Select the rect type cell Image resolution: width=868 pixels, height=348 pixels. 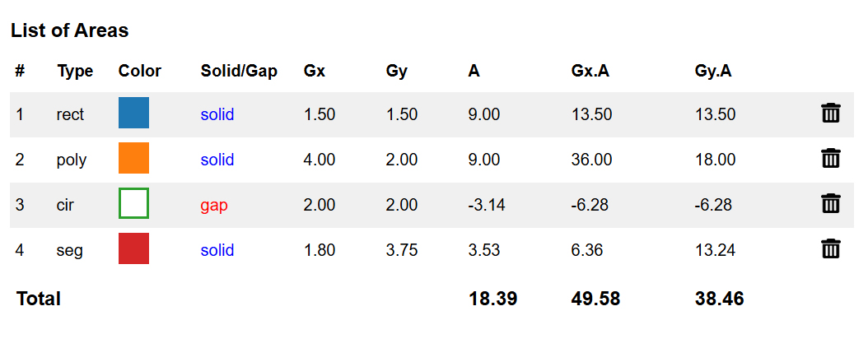[x=70, y=114]
